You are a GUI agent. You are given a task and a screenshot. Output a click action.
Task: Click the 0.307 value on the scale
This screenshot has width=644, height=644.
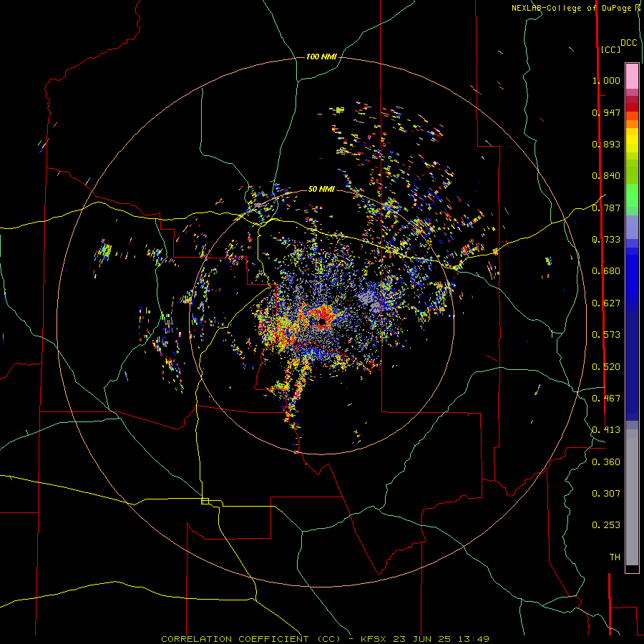coord(606,493)
